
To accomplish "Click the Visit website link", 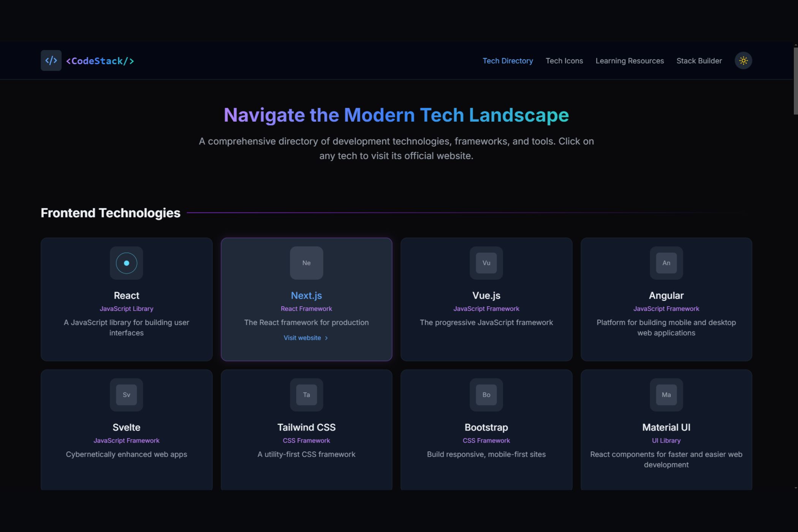I will (x=302, y=338).
